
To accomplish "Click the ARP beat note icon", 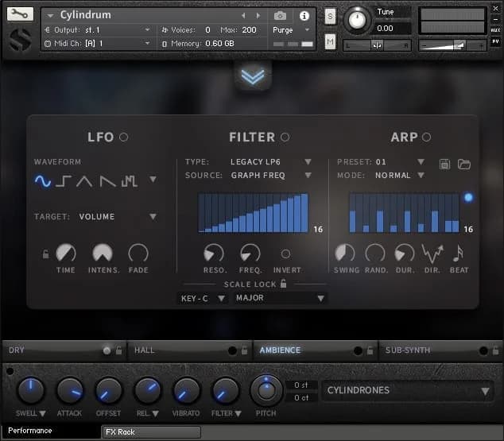I will (458, 253).
